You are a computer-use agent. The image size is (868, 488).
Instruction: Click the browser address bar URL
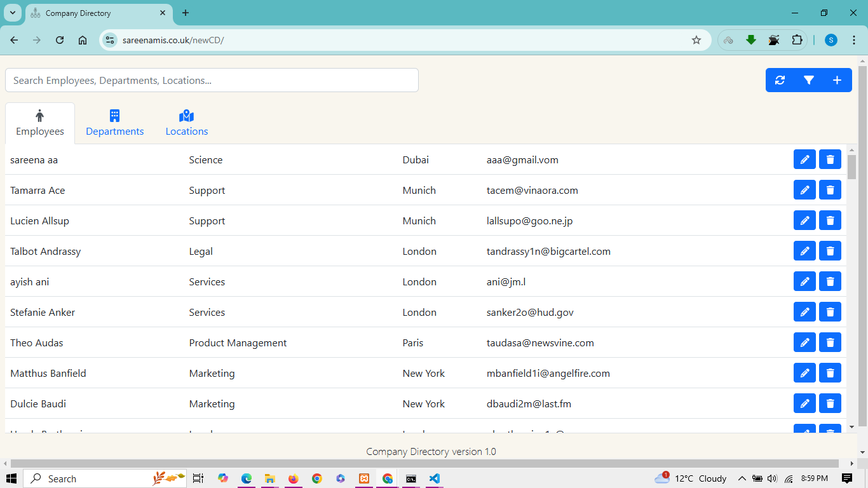(173, 40)
